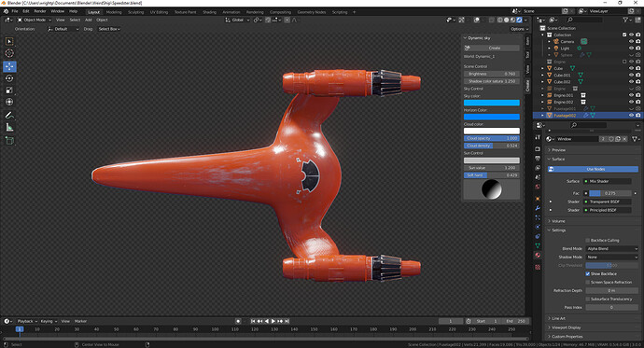Image resolution: width=644 pixels, height=348 pixels.
Task: Activate the Move tool
Action: tap(9, 66)
